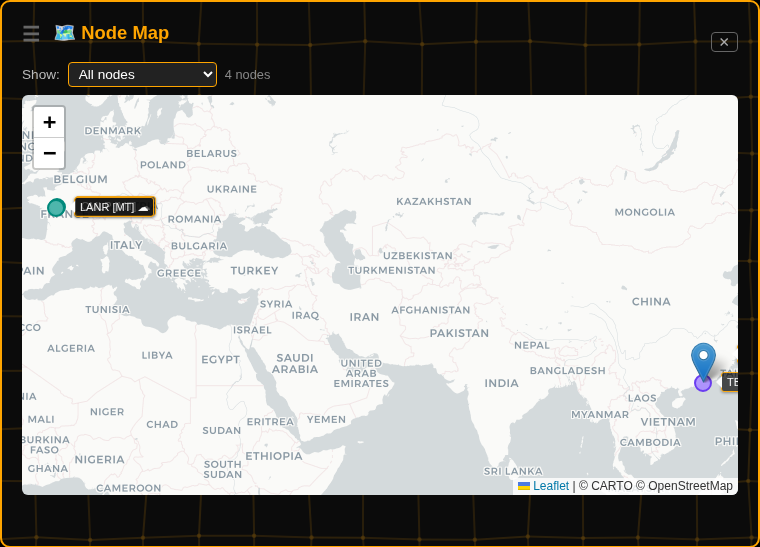Zoom out on the map

click(x=49, y=153)
